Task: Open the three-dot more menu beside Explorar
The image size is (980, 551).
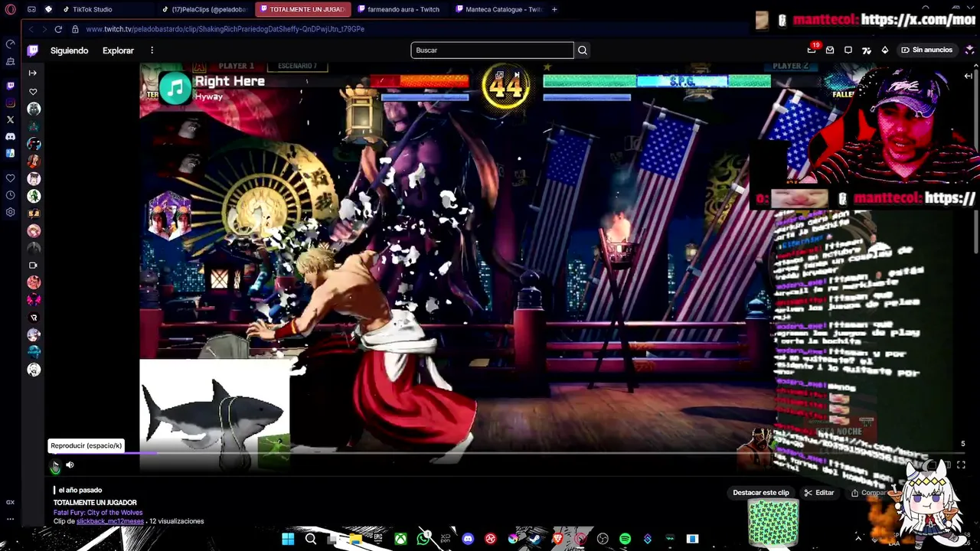Action: click(152, 51)
